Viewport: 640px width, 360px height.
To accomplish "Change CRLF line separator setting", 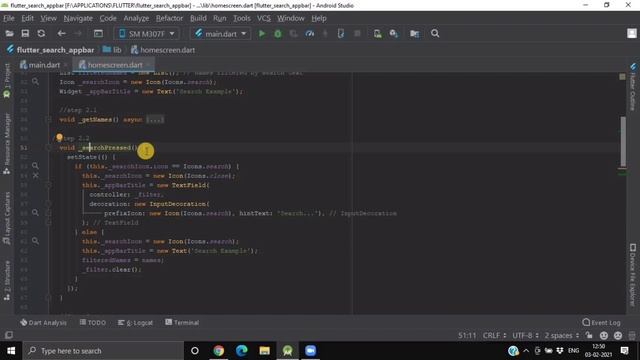I will pos(494,336).
